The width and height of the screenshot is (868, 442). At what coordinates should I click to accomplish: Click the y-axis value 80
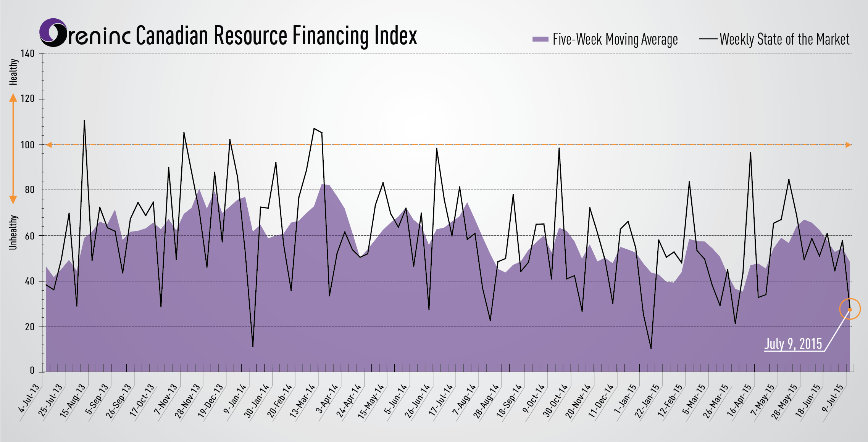pos(29,190)
